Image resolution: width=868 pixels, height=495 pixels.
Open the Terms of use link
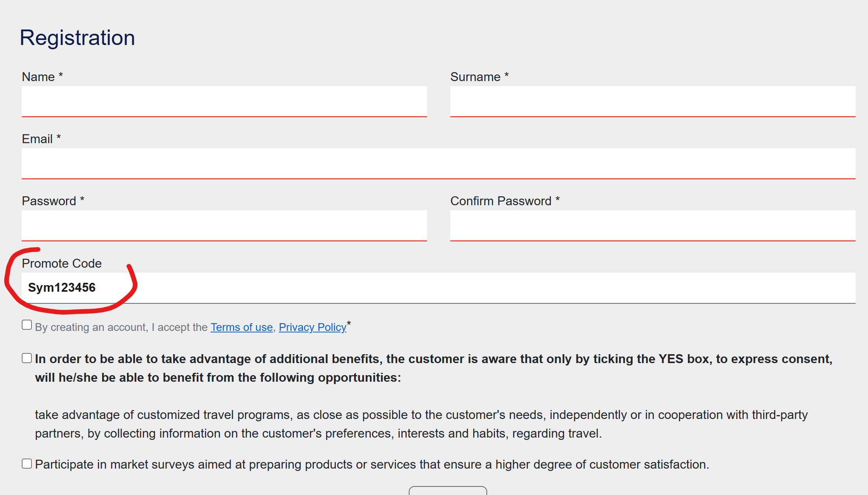point(241,327)
